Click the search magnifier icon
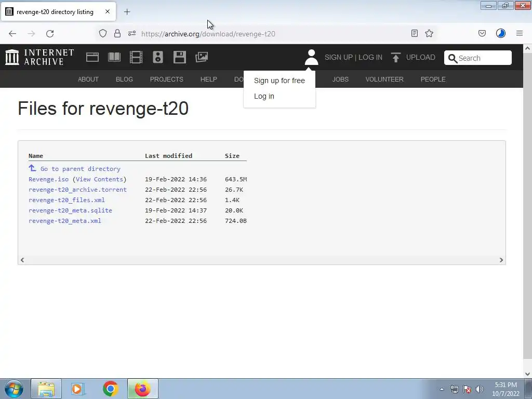 (453, 58)
